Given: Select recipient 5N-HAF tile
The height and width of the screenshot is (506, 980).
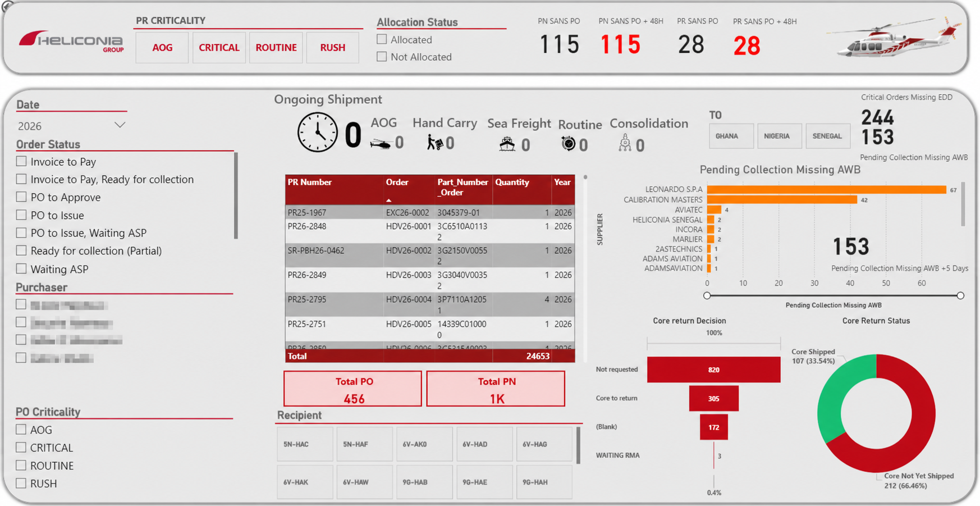Looking at the screenshot, I should [364, 444].
